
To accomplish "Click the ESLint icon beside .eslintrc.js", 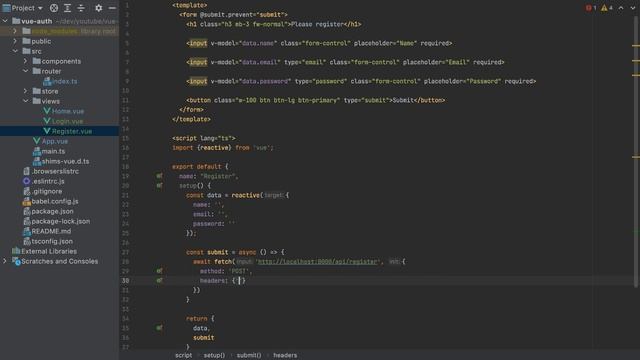I will click(27, 181).
